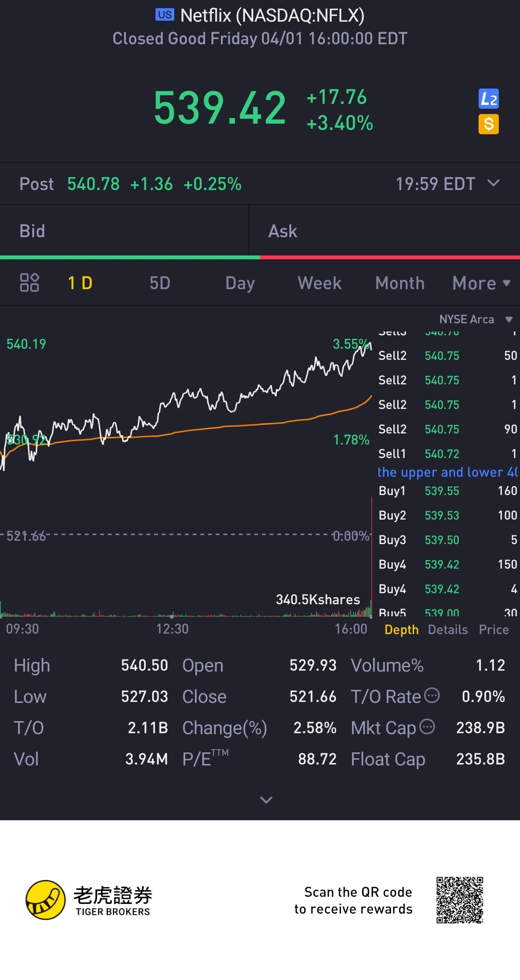Viewport: 520px width, 980px height.
Task: Select Sell2 row with quantity 90
Action: click(x=447, y=429)
